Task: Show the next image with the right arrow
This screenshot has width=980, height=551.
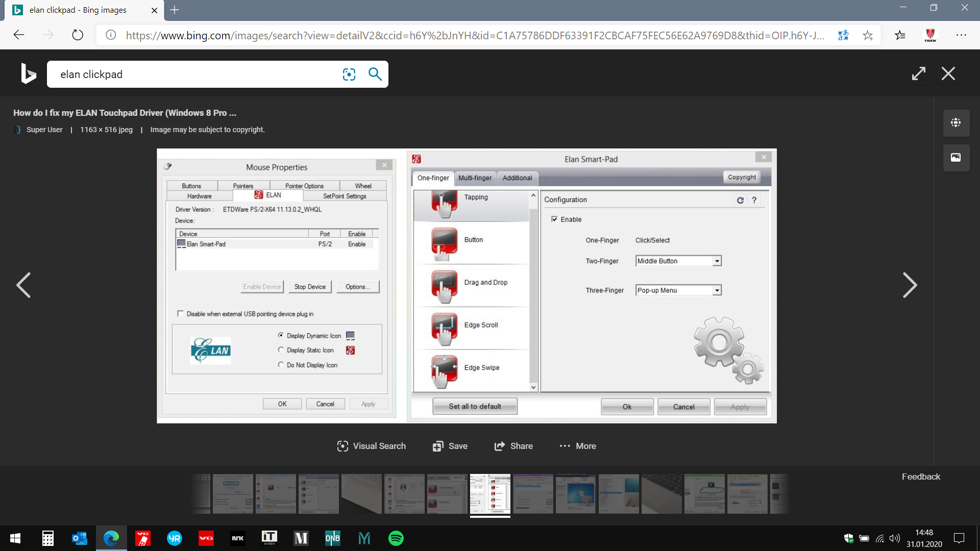Action: coord(910,285)
